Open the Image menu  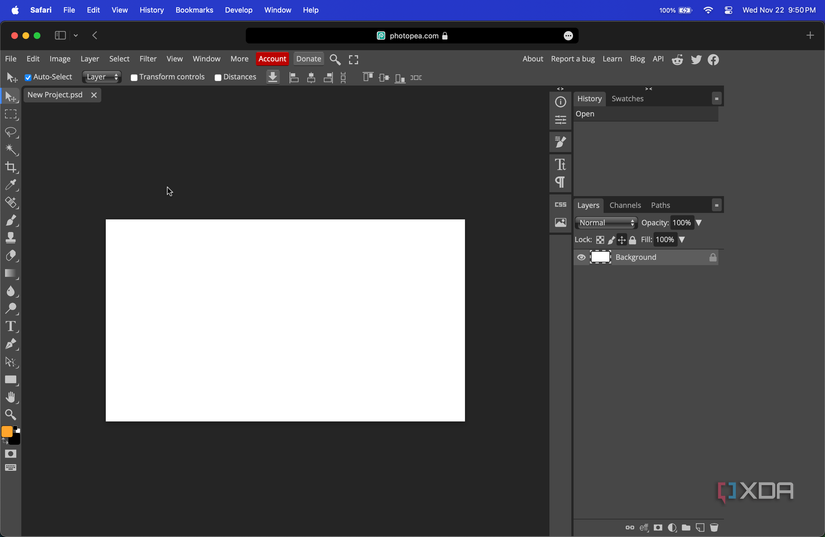[60, 59]
